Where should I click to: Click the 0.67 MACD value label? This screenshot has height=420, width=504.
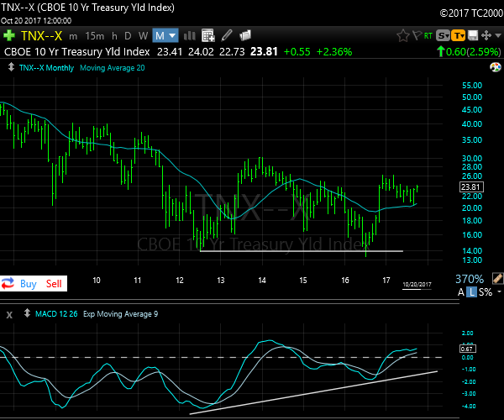point(468,349)
